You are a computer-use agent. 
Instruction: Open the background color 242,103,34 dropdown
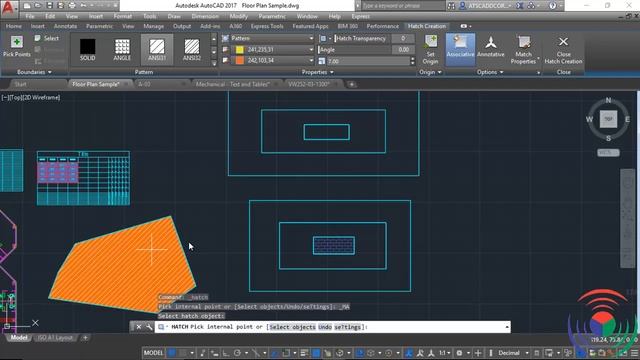(273, 60)
